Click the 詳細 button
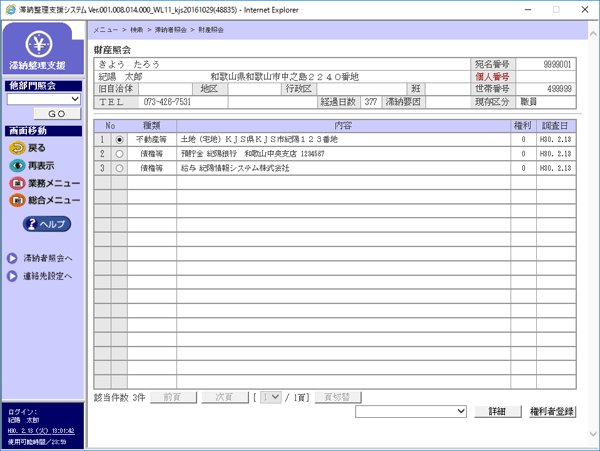 click(x=496, y=411)
